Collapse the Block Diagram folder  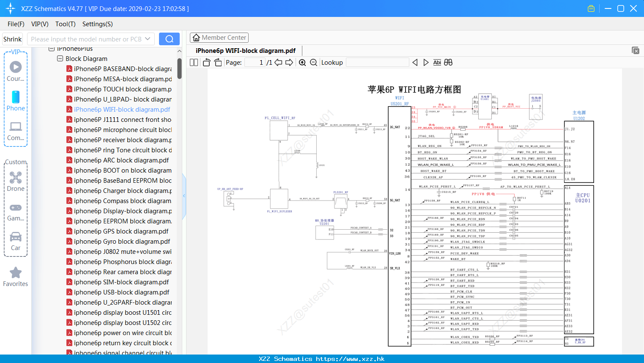click(x=60, y=58)
